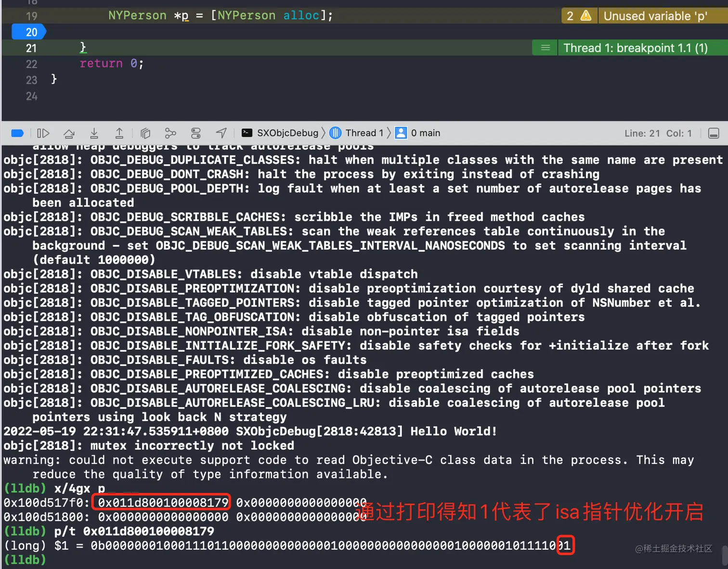
Task: Click the 'return' keyword on line 22
Action: [101, 64]
